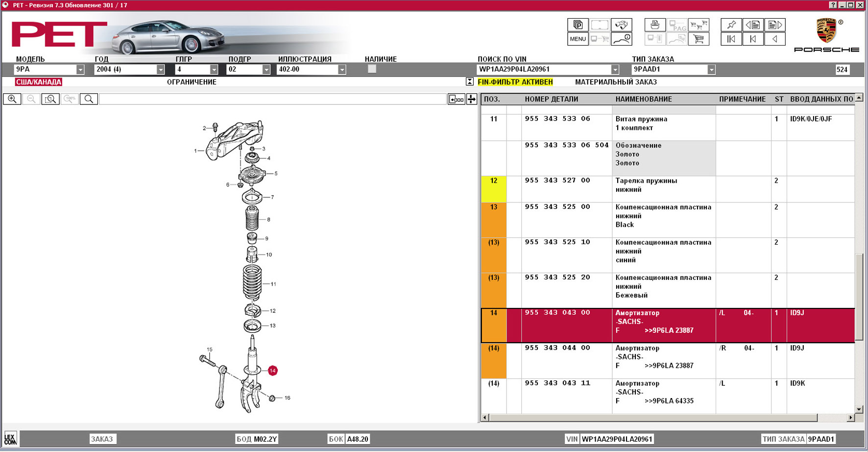Image resolution: width=868 pixels, height=452 pixels.
Task: Click the printer icon
Action: (655, 25)
